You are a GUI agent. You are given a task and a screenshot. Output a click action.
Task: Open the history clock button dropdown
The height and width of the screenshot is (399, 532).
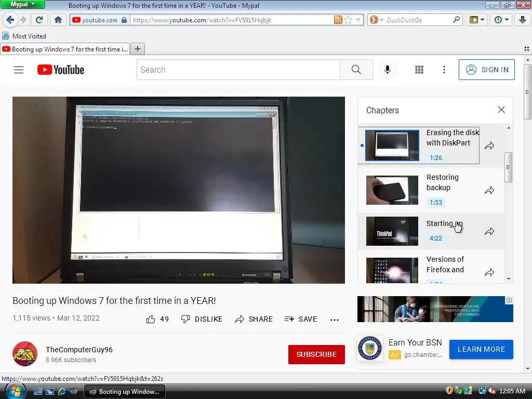pos(501,20)
